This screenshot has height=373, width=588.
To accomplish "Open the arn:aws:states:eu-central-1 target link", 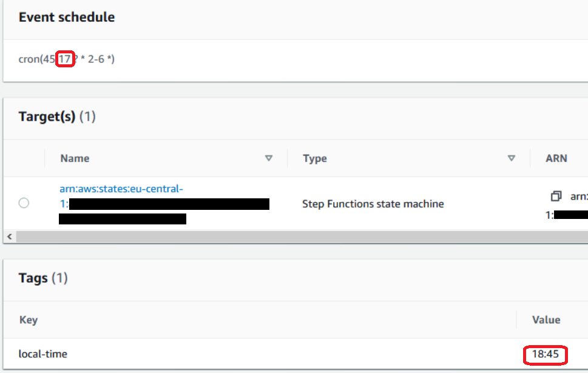I will point(121,189).
